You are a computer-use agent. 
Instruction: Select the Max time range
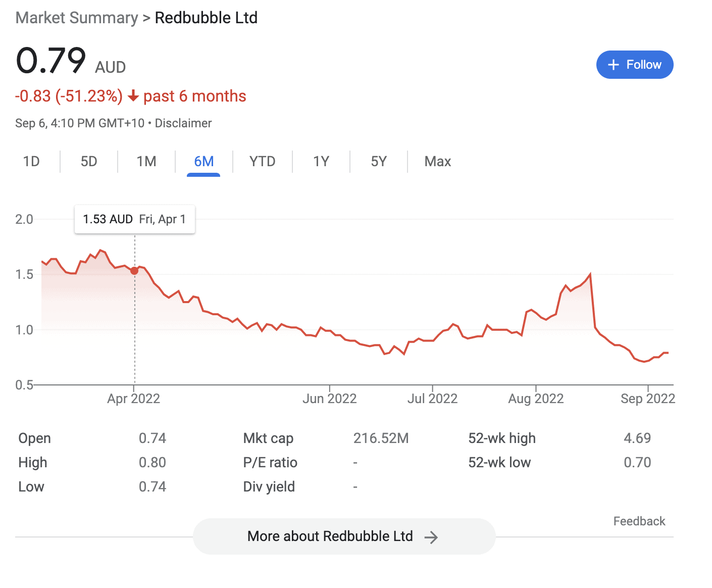(x=437, y=161)
